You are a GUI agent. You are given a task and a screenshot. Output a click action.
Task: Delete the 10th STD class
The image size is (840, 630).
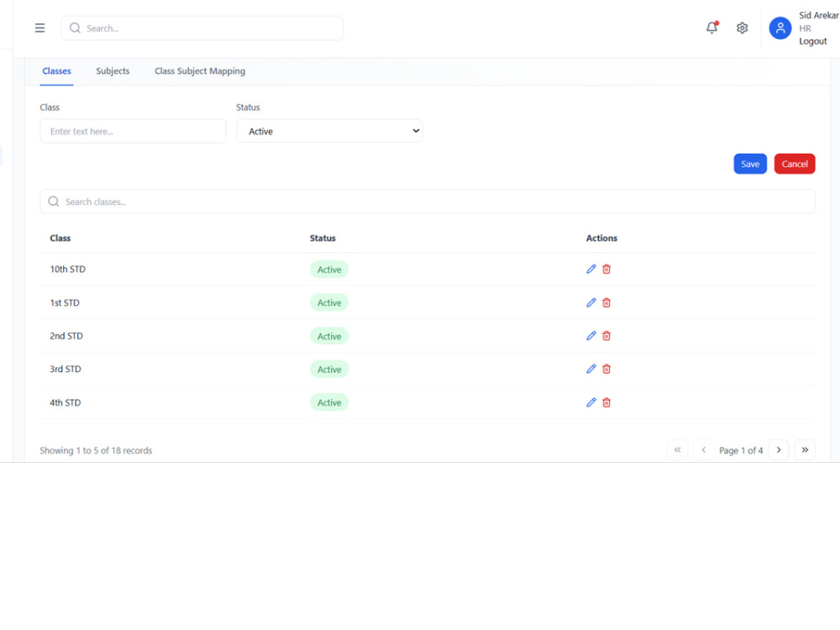click(606, 269)
